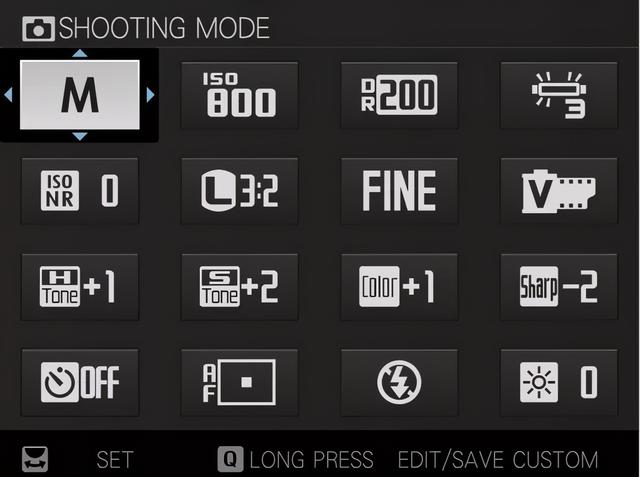Select the fluorescent light 3 white balance icon
This screenshot has height=477, width=640.
click(559, 95)
